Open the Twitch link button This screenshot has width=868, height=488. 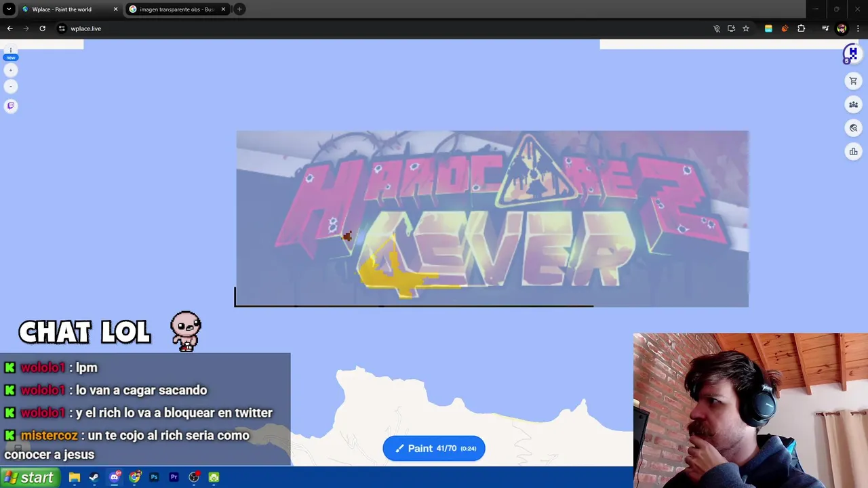click(11, 106)
